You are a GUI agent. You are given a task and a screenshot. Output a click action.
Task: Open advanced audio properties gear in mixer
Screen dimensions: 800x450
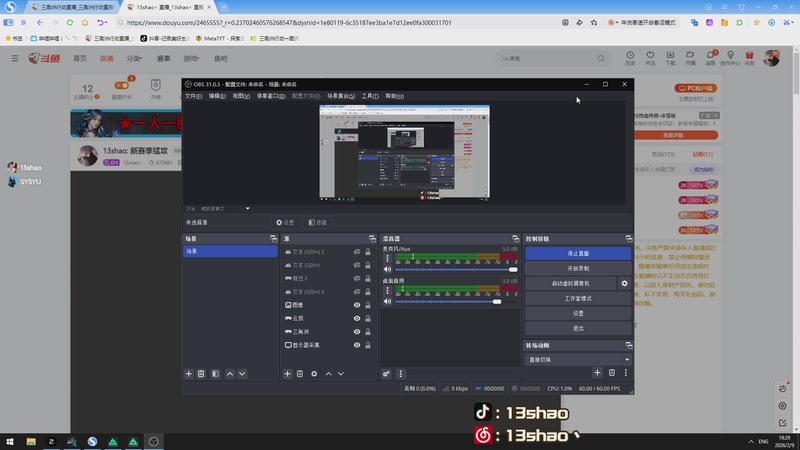point(386,374)
